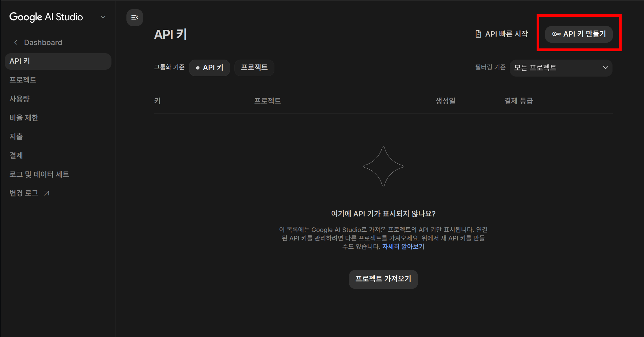Follow the 자세히 알아보기 link
The image size is (644, 337).
pos(403,247)
